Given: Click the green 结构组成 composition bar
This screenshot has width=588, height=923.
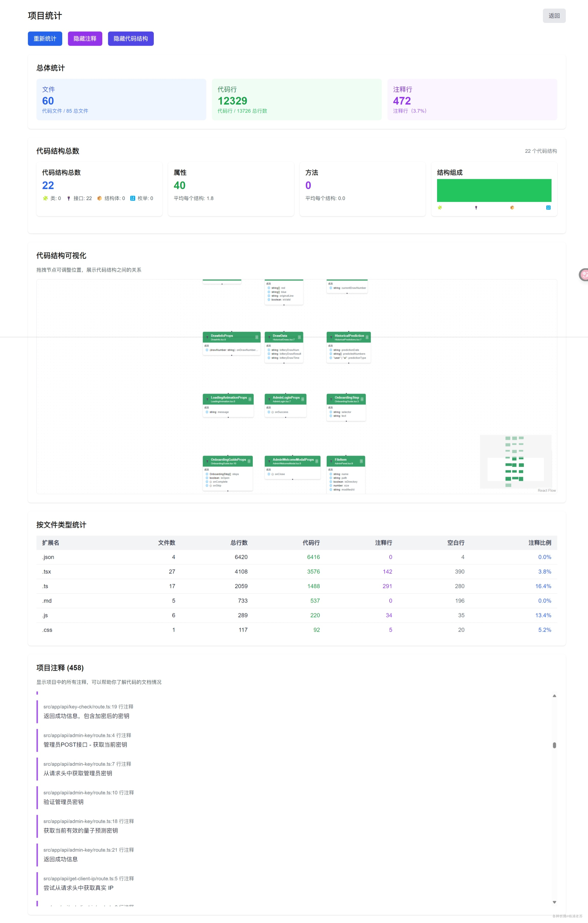Looking at the screenshot, I should click(x=494, y=191).
